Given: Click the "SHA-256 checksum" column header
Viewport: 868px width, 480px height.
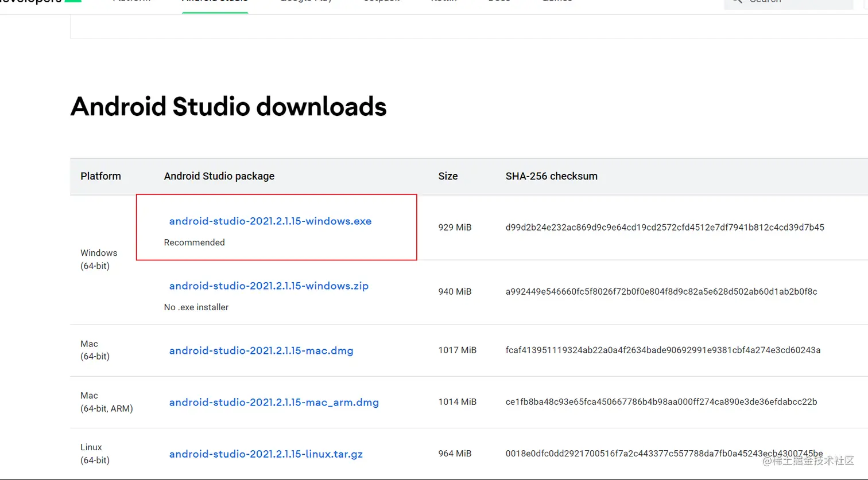Looking at the screenshot, I should 552,176.
